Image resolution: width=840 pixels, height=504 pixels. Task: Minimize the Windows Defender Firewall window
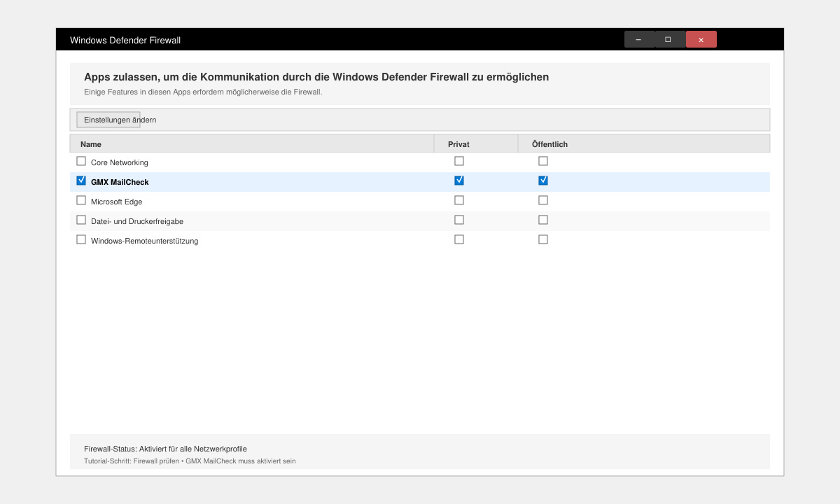pos(639,39)
